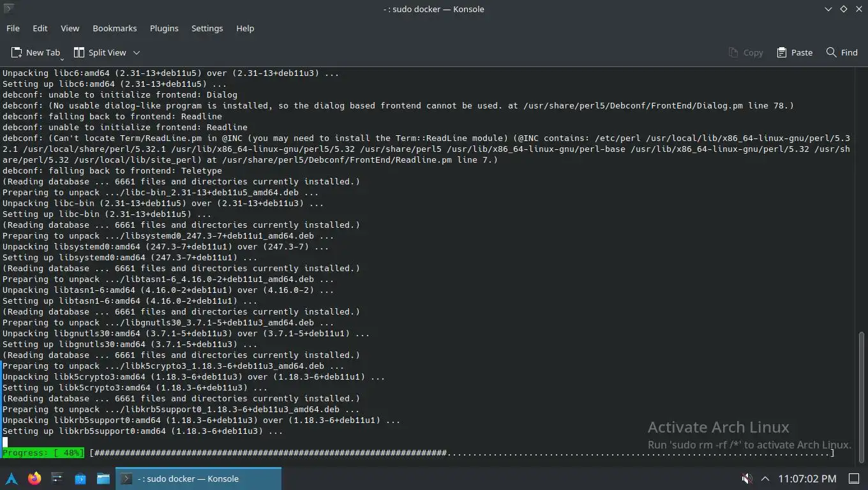Click the 'Unpacking libk5crypto3:amd64' line
Viewport: 868px width, 490px height.
pos(194,376)
